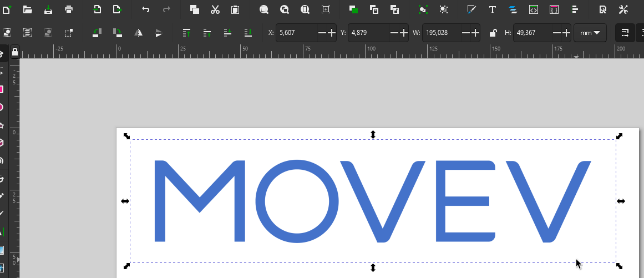
Task: Flip selection horizontally
Action: pyautogui.click(x=138, y=33)
